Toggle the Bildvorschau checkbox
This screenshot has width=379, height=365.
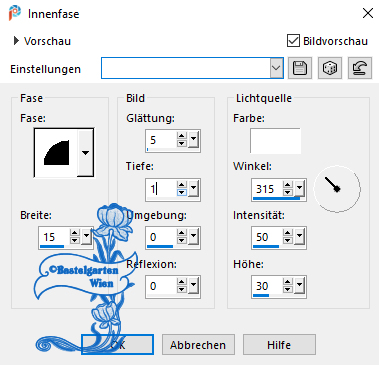point(293,41)
